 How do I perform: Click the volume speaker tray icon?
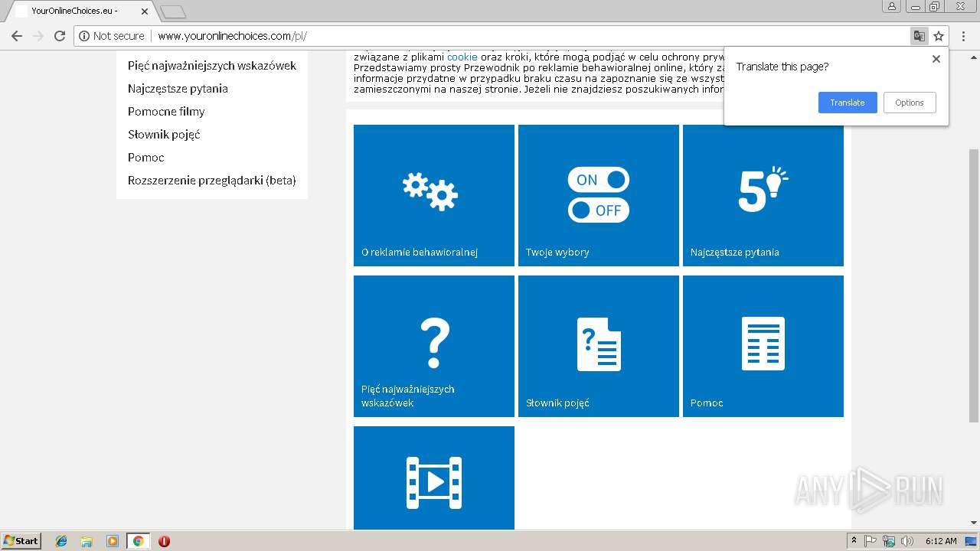pos(906,541)
